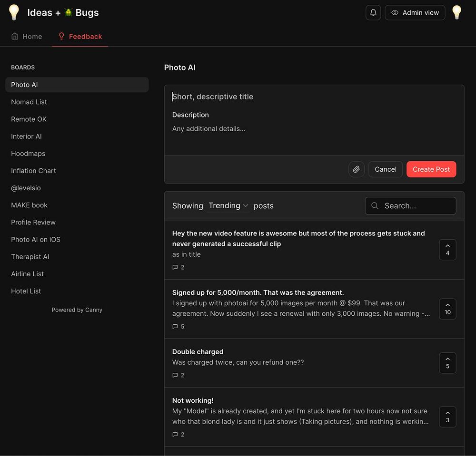Click the Photo AI board heading
This screenshot has width=476, height=456.
click(180, 68)
